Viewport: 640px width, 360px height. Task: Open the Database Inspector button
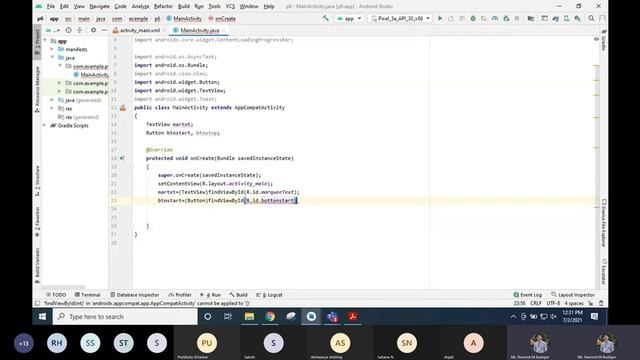[x=134, y=295]
